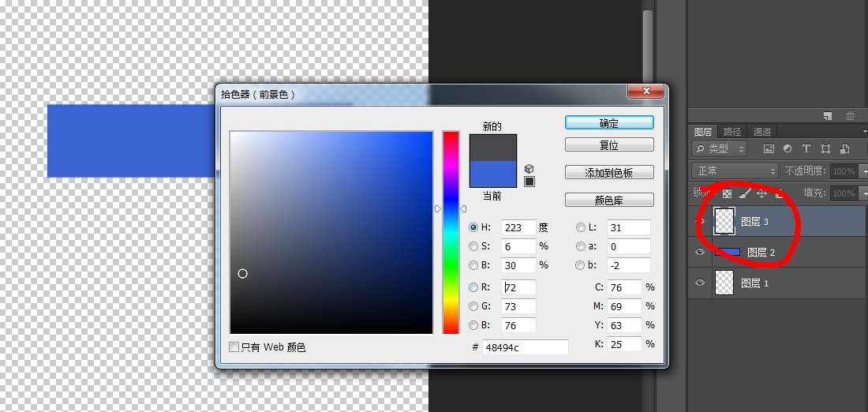The image size is (868, 412).
Task: Click the blue field showing 76 under G
Action: click(518, 326)
